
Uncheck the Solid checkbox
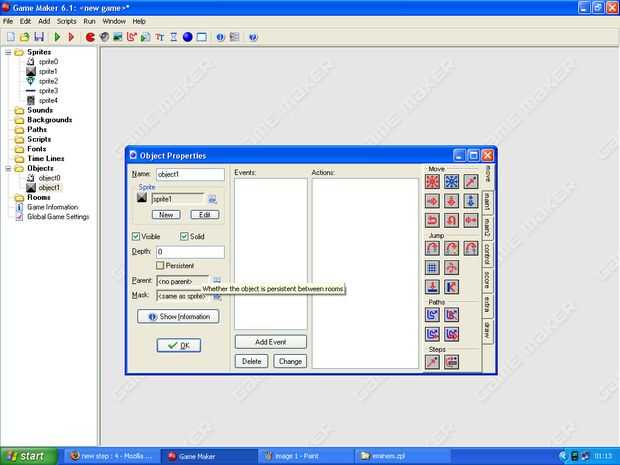184,236
